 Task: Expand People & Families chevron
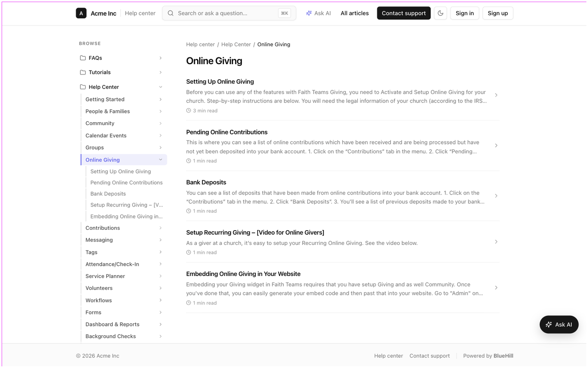tap(160, 111)
